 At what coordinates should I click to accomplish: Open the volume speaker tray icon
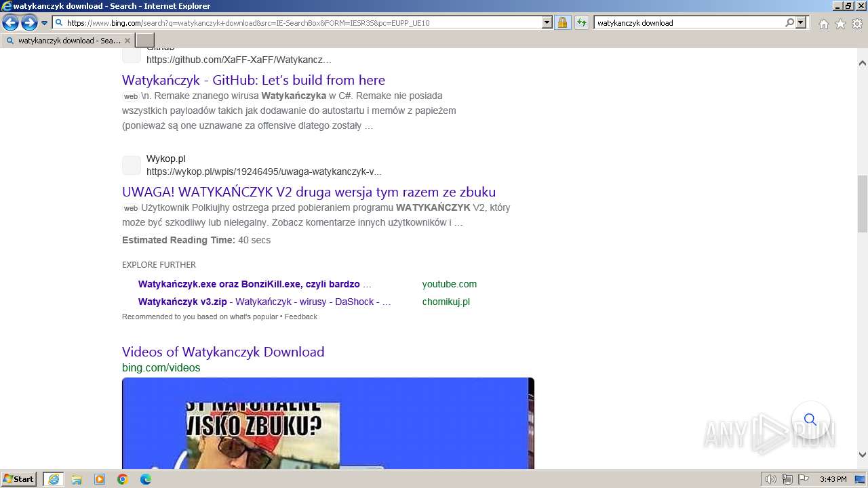tap(771, 479)
